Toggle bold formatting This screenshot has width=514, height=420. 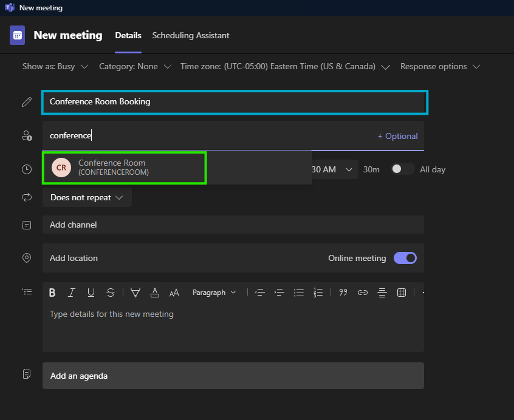tap(52, 293)
